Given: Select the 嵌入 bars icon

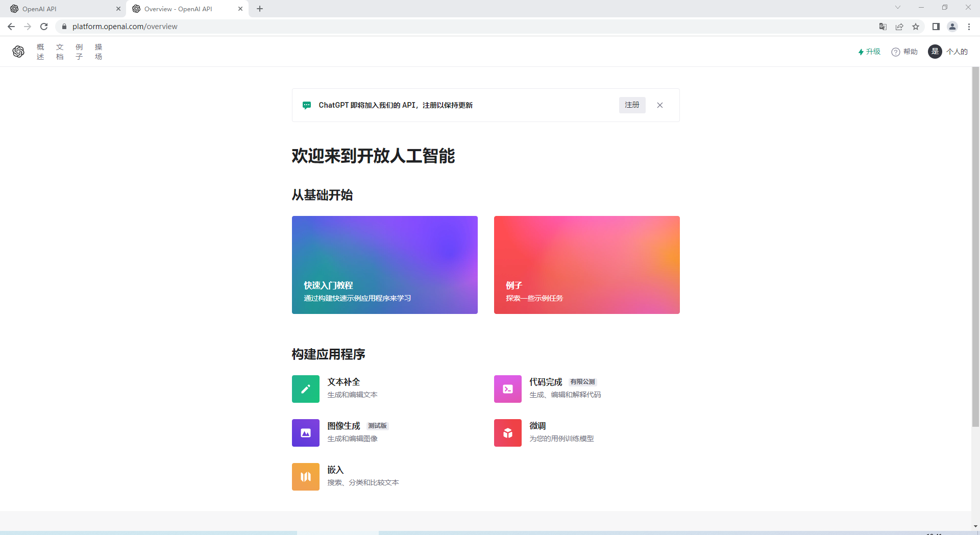Looking at the screenshot, I should 305,476.
